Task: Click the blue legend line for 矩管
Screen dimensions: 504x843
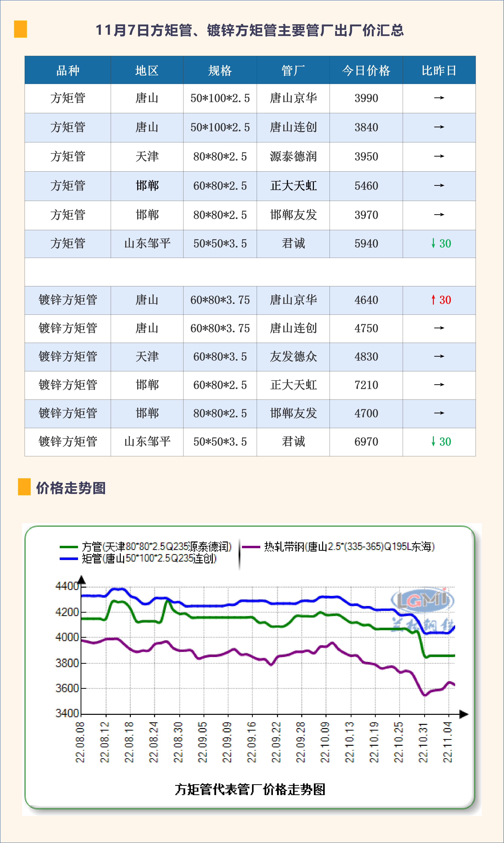Action: 69,558
